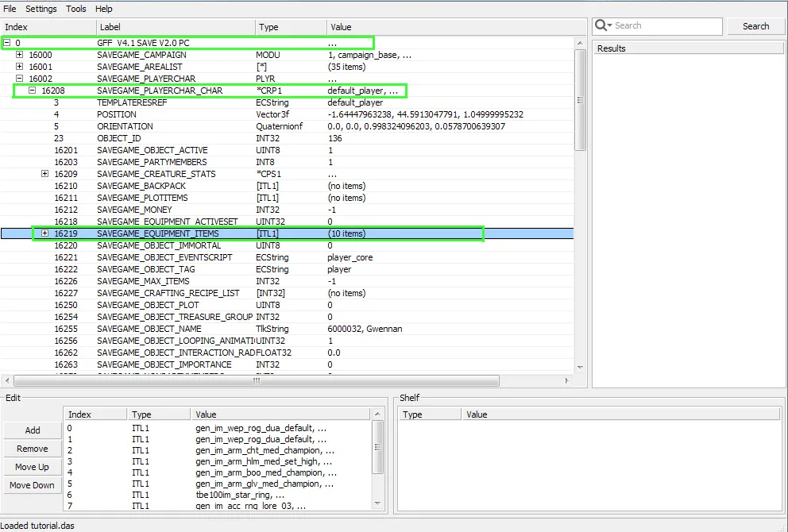
Task: Open the File menu
Action: [10, 9]
